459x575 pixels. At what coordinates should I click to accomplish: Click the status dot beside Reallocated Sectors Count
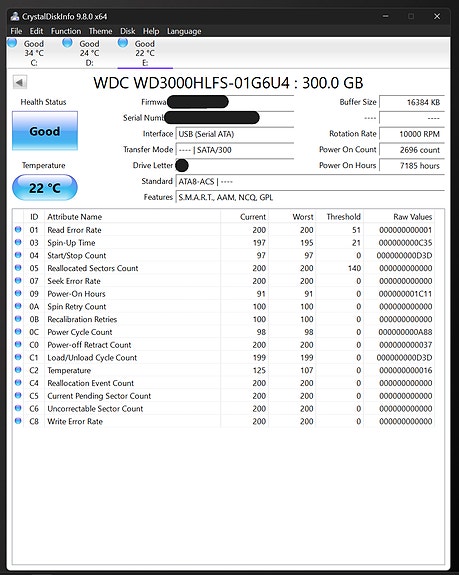[18, 268]
